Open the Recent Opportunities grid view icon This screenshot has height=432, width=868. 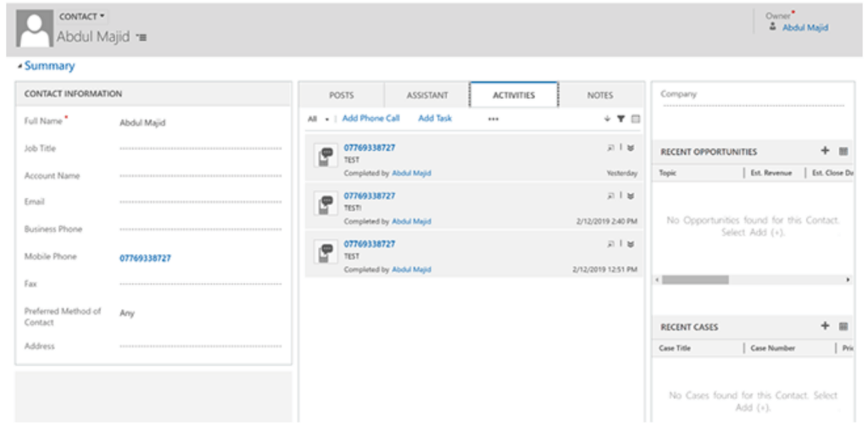click(843, 152)
